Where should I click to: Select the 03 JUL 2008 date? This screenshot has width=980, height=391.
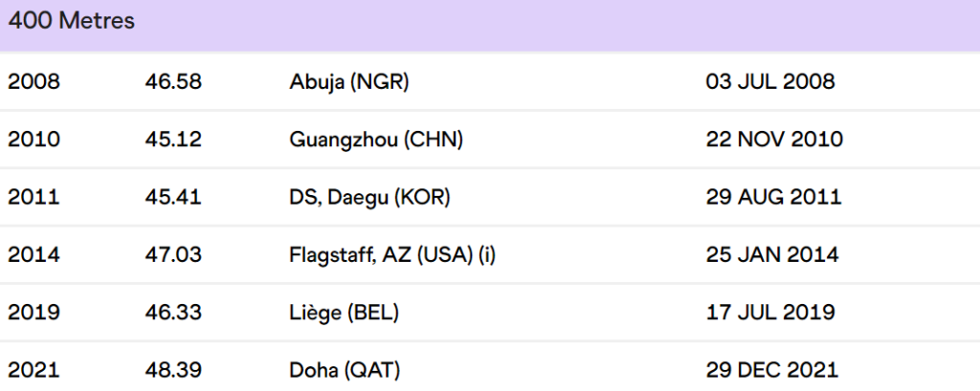point(769,82)
